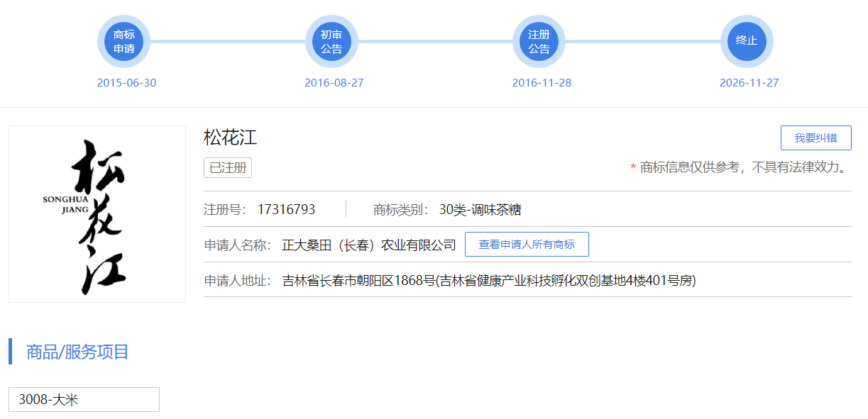Image resolution: width=868 pixels, height=419 pixels.
Task: Click the date 2015-06-30
Action: pos(126,83)
